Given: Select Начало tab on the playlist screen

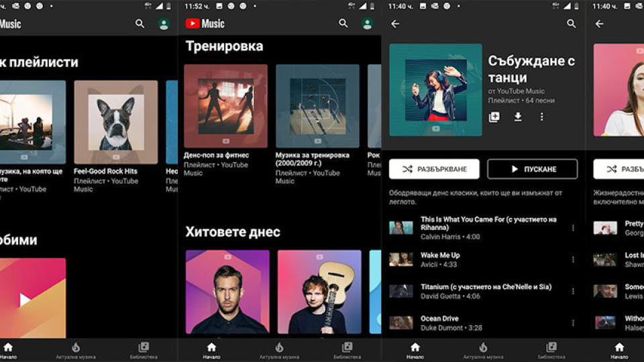Looking at the screenshot, I should (x=415, y=351).
